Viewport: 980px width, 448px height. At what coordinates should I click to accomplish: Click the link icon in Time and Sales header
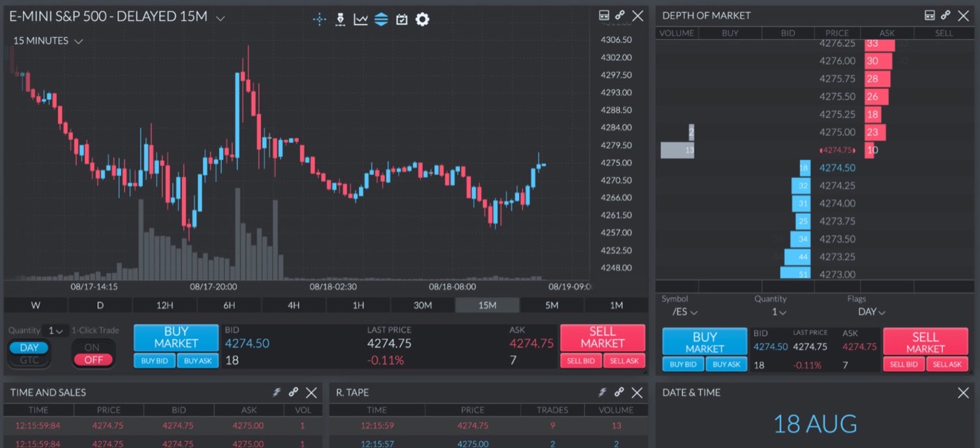tap(293, 393)
